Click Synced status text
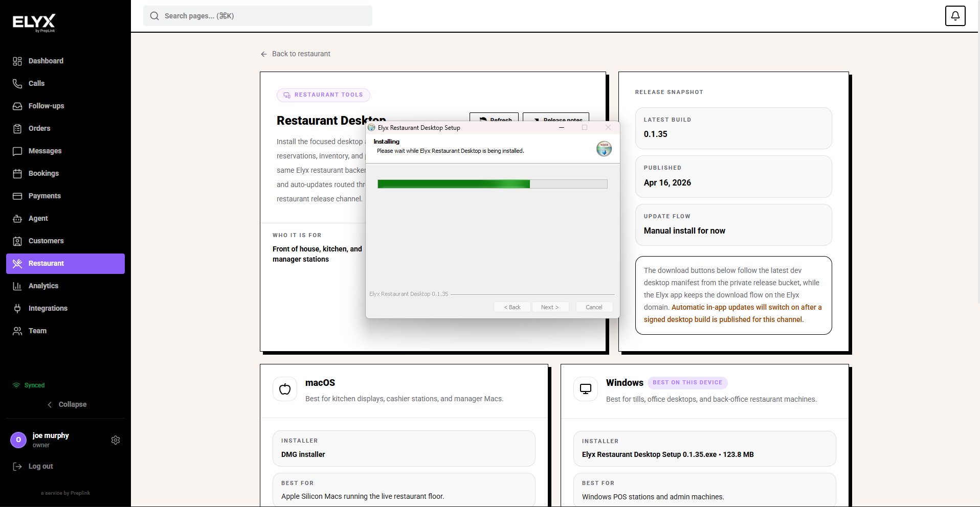Image resolution: width=980 pixels, height=507 pixels. click(35, 385)
